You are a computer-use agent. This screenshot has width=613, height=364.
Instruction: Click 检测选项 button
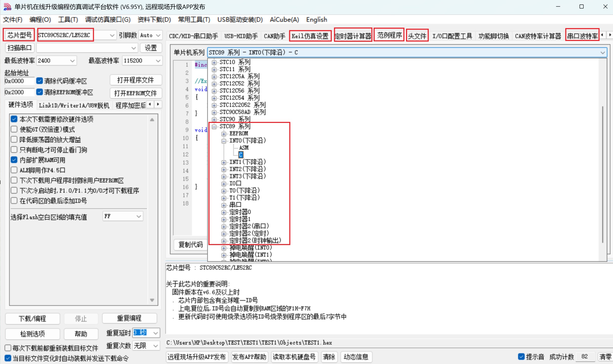click(x=32, y=334)
